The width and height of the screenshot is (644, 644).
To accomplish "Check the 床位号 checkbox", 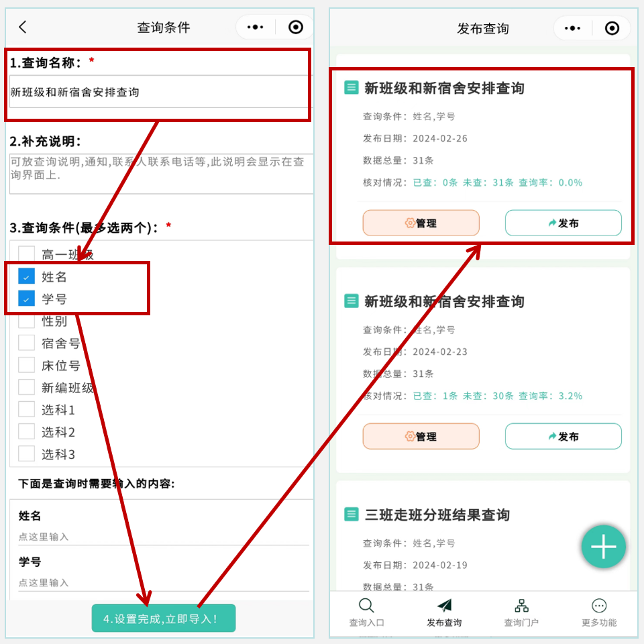I will click(26, 365).
